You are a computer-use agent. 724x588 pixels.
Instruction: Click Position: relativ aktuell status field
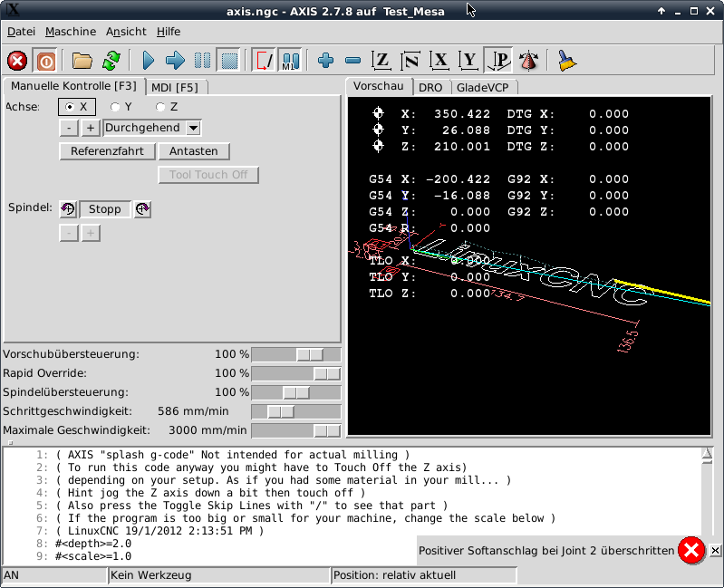click(x=424, y=575)
